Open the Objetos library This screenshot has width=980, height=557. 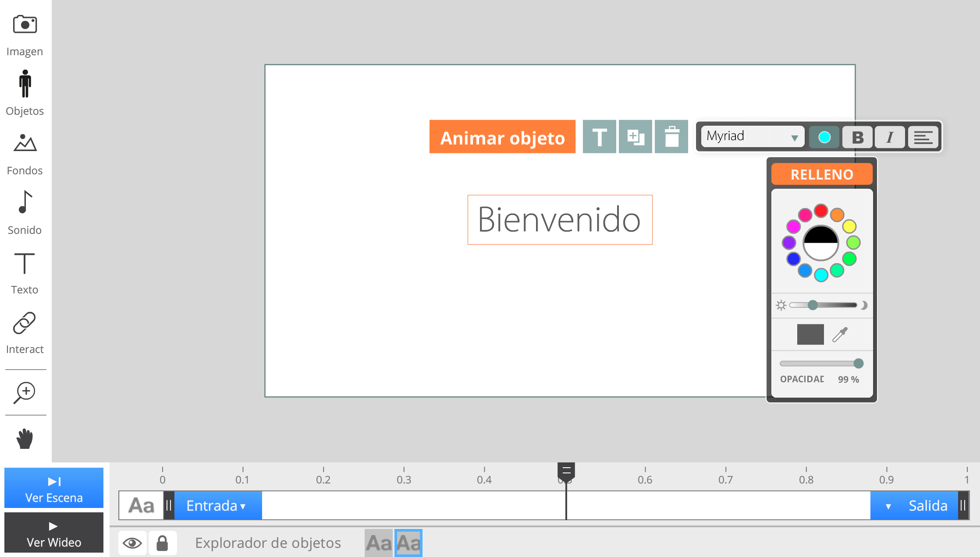(x=25, y=84)
